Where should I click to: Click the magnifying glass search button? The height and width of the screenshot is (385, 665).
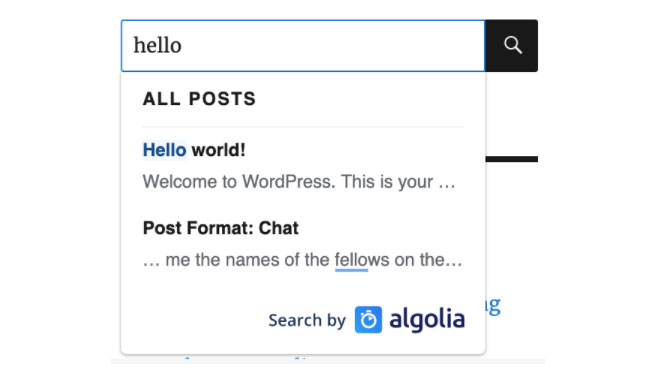(511, 45)
